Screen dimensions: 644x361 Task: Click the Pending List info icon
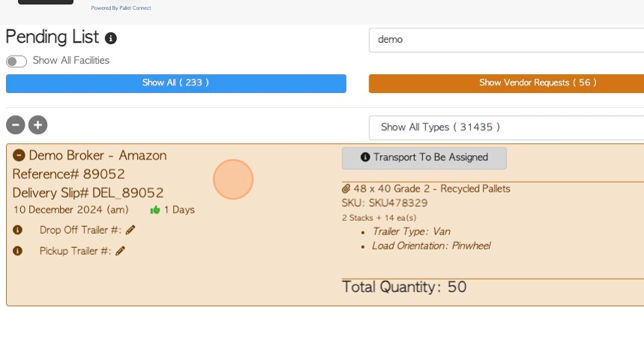click(x=111, y=38)
